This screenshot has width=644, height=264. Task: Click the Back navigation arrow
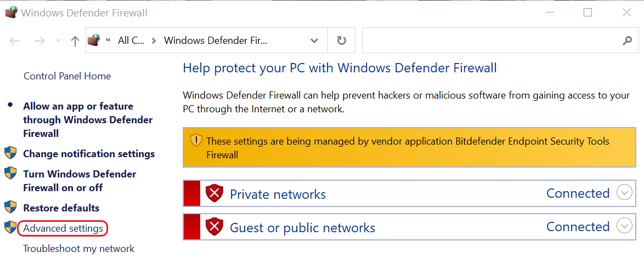(15, 41)
